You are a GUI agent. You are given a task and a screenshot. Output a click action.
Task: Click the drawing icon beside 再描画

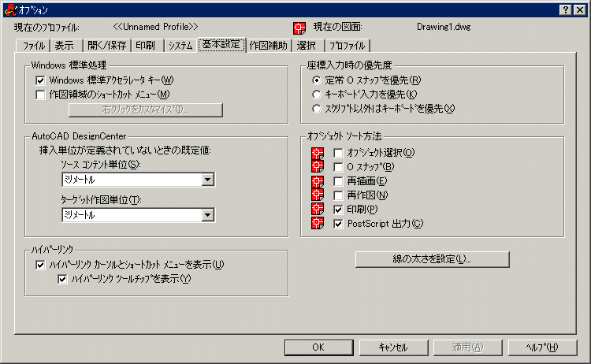point(318,181)
